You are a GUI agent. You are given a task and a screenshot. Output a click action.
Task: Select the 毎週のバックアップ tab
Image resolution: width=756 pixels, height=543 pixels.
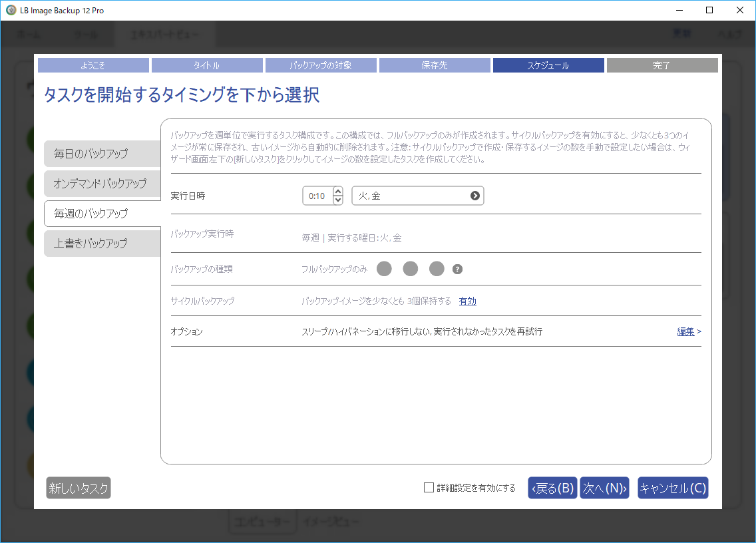[x=102, y=214]
